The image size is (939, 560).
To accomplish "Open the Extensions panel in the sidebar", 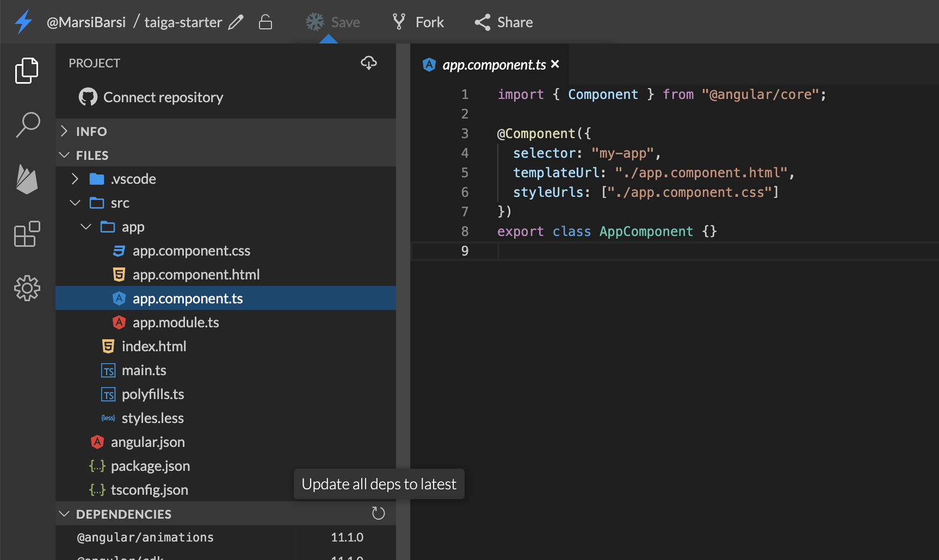I will click(27, 234).
